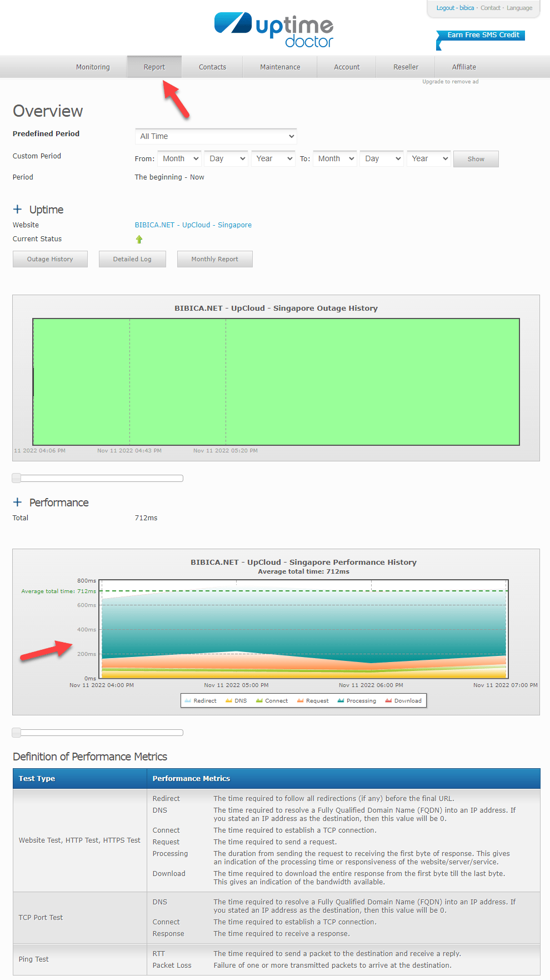Open the Reseller tab

406,67
